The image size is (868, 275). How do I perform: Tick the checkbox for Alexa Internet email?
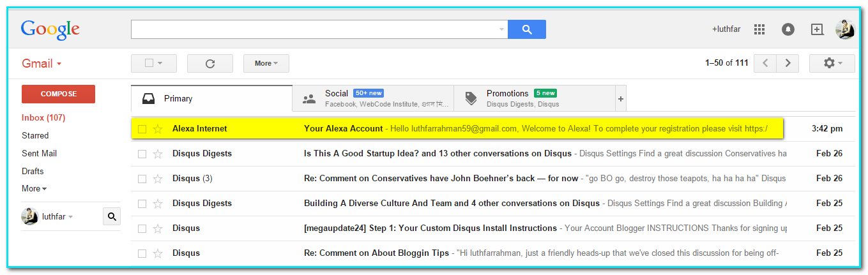(142, 129)
